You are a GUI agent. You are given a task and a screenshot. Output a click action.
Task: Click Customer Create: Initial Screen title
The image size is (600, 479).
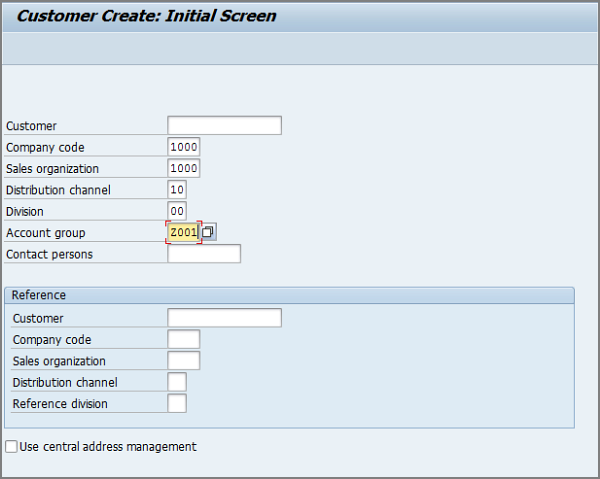(147, 16)
